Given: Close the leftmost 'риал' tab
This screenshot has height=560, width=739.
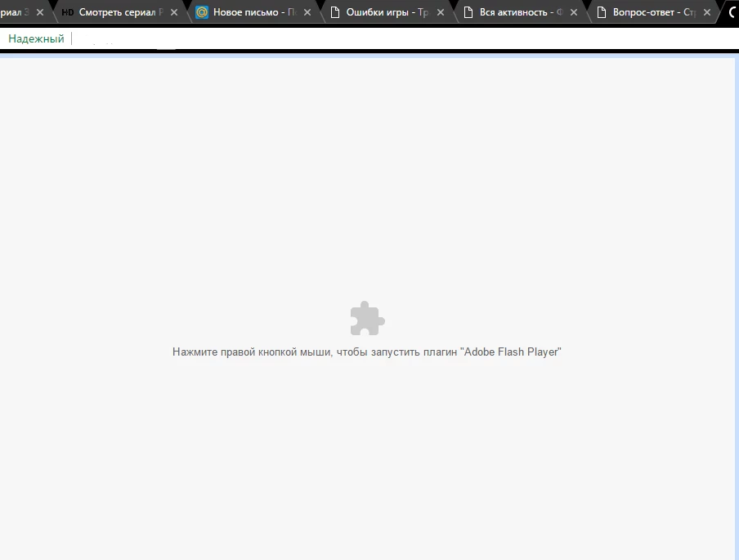Looking at the screenshot, I should [40, 12].
